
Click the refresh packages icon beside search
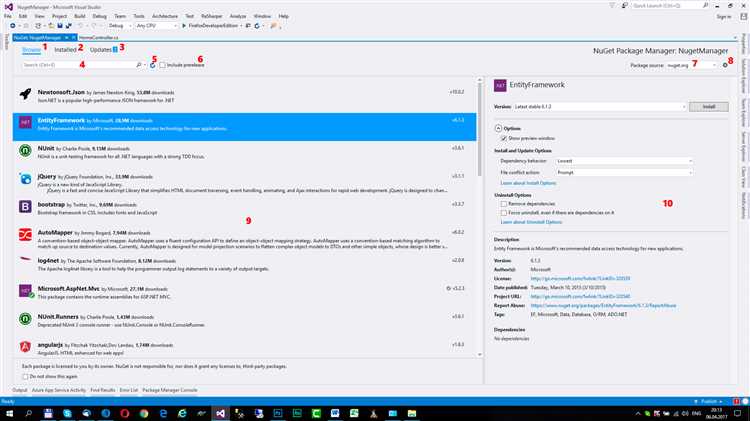pyautogui.click(x=153, y=65)
